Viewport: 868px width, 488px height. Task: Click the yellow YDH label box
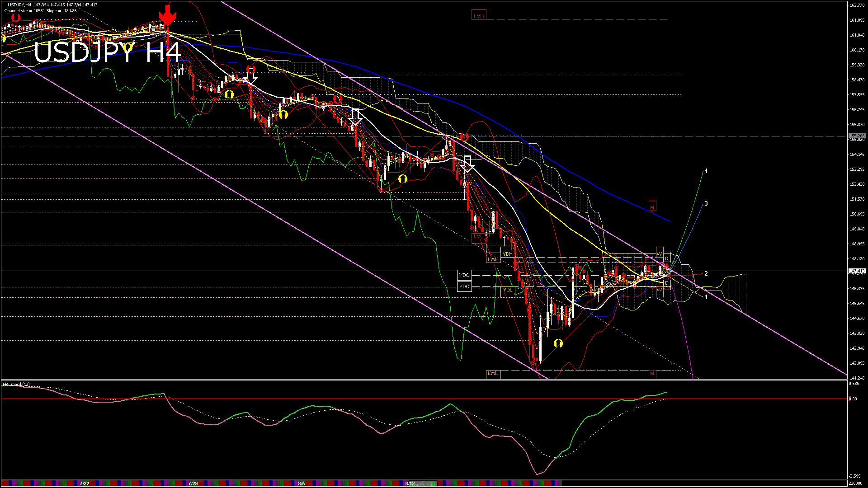[x=508, y=254]
